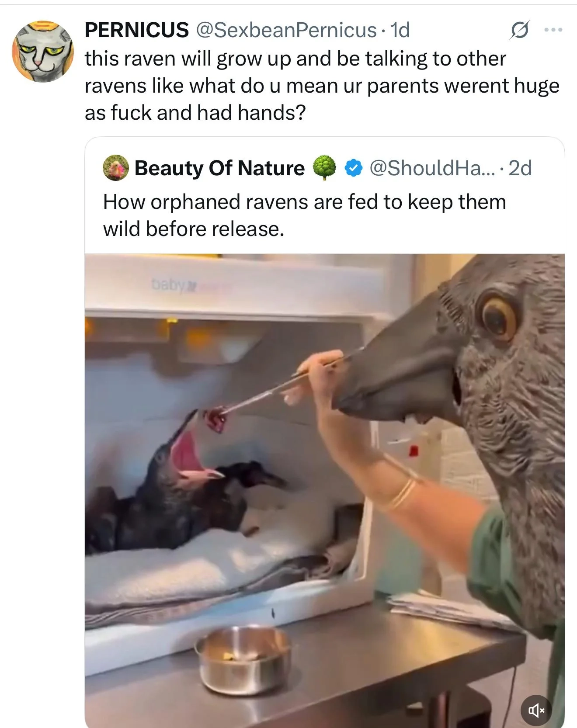Click the @SexbeanPernicus username link
This screenshot has height=728, width=577.
tap(284, 31)
